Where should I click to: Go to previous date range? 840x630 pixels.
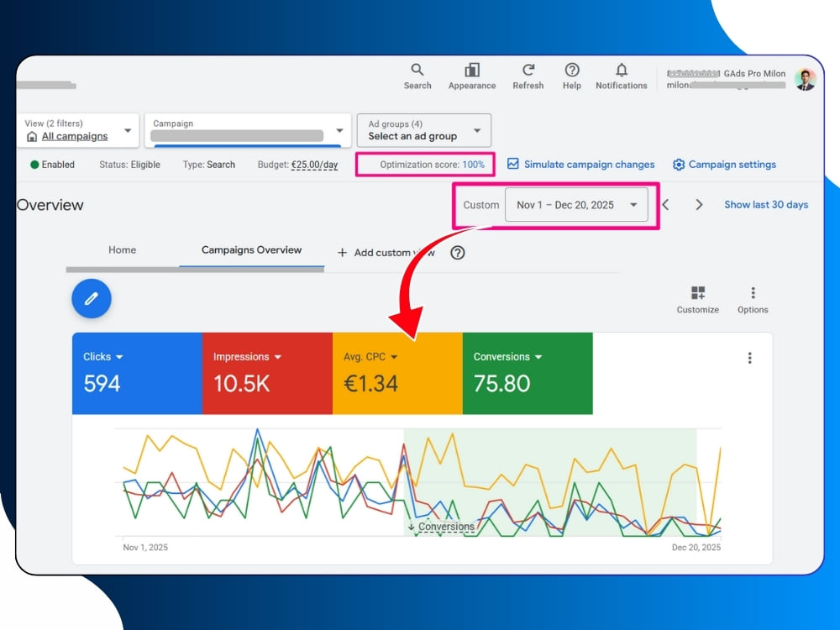point(666,205)
